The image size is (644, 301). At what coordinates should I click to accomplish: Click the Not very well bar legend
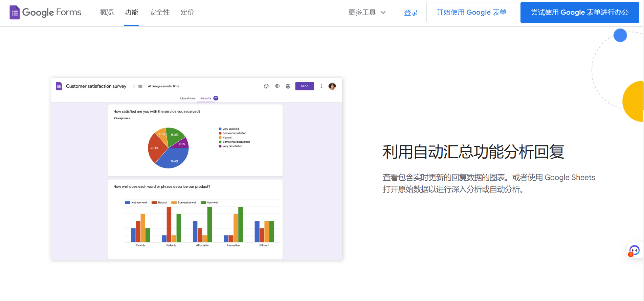pyautogui.click(x=136, y=203)
